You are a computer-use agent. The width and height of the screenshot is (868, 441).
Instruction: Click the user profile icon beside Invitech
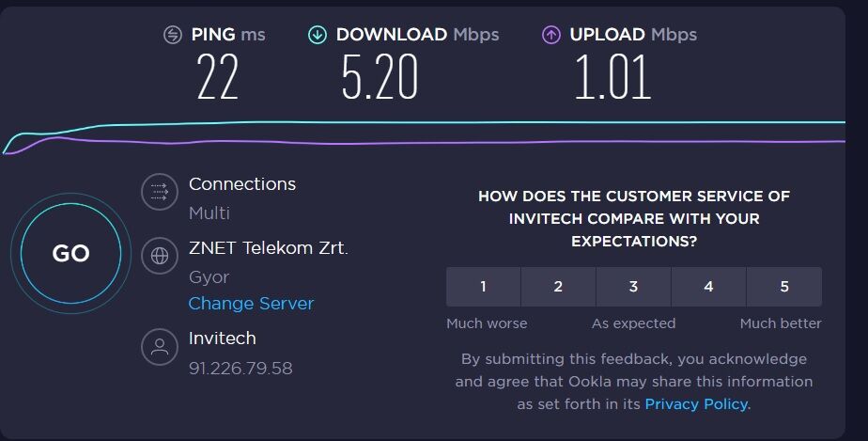160,347
